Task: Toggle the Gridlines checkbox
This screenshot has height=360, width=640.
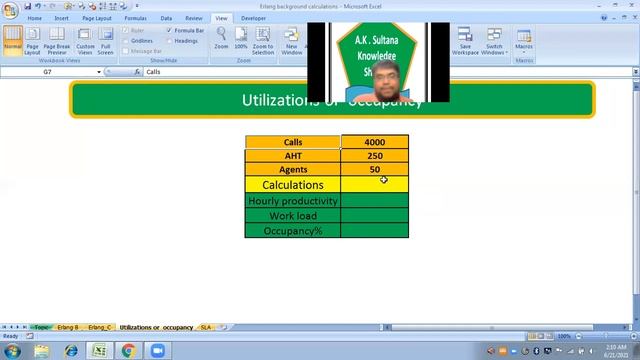Action: click(126, 41)
